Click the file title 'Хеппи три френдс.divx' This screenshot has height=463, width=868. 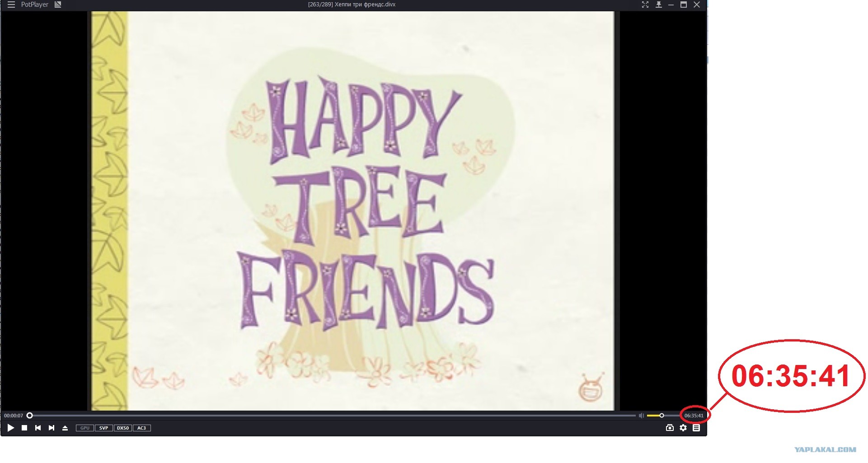point(365,5)
